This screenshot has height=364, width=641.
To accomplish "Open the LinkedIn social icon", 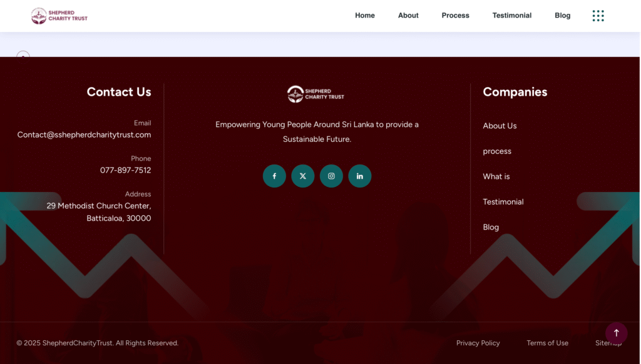I will point(359,176).
